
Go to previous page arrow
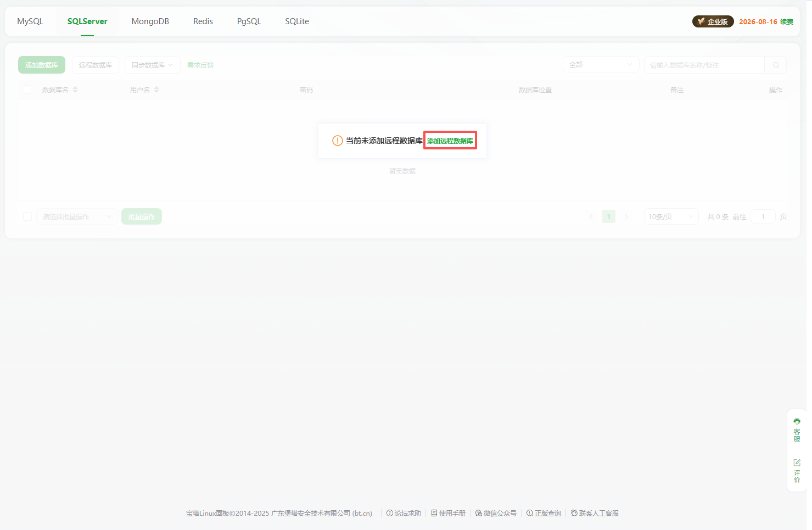tap(591, 216)
